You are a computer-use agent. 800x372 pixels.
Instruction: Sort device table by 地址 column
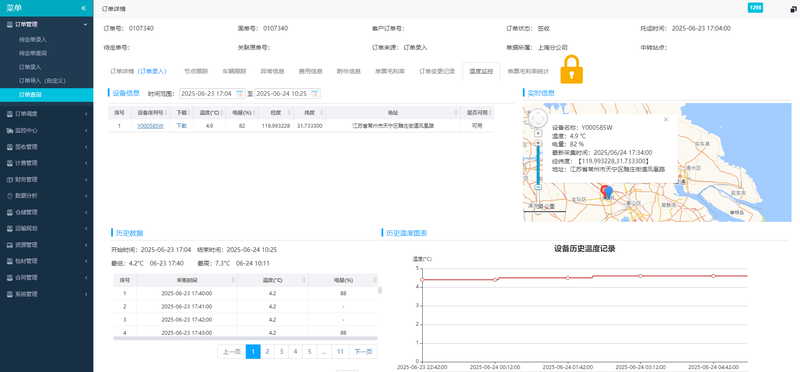[456, 112]
